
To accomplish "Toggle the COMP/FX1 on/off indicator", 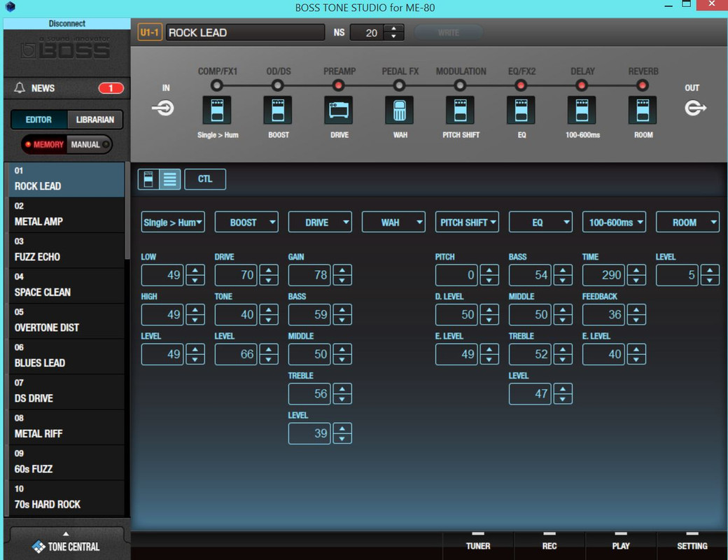I will point(217,85).
